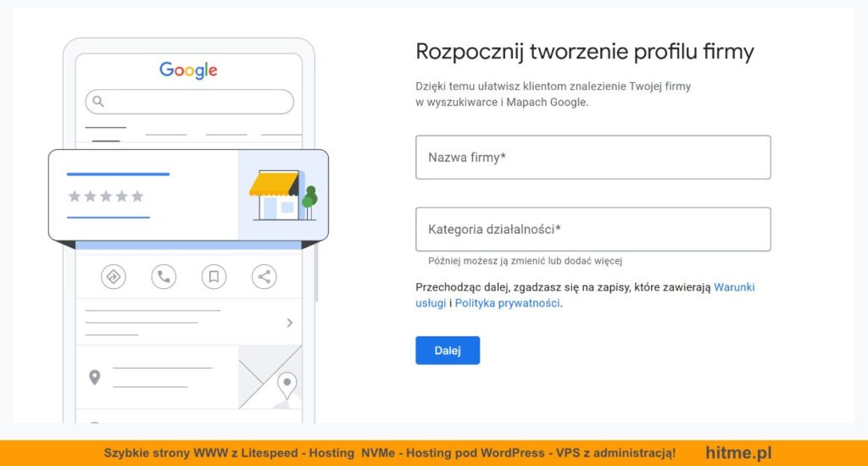Tap the share icon in the phone mockup
This screenshot has height=466, width=868.
264,276
